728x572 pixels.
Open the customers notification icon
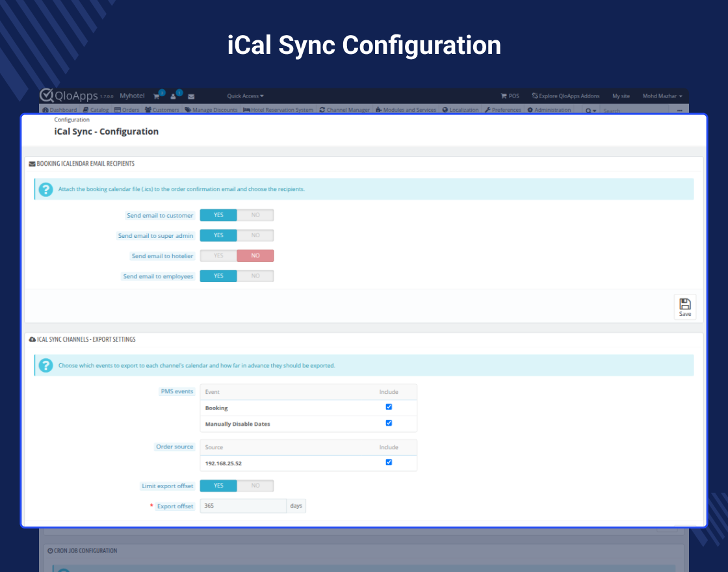pos(173,96)
